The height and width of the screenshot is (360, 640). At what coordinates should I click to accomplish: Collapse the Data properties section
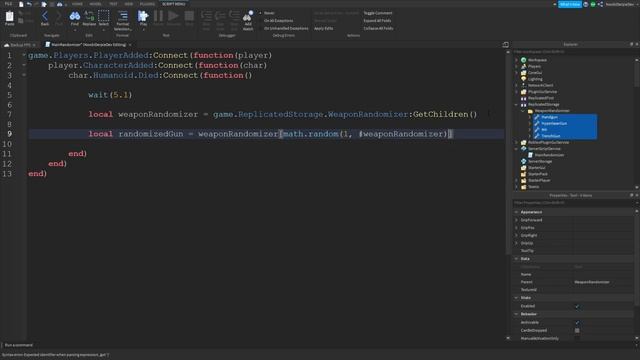click(516, 259)
